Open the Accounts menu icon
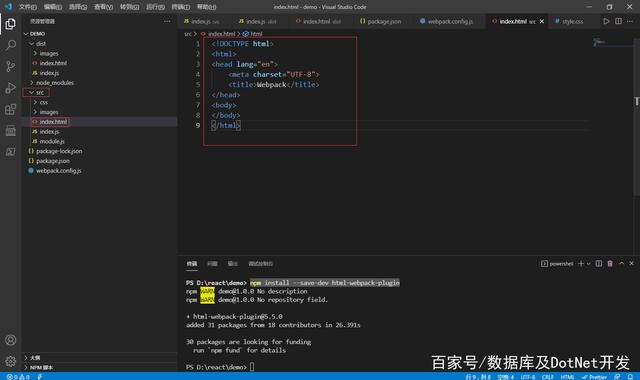Image resolution: width=640 pixels, height=380 pixels. (11, 340)
